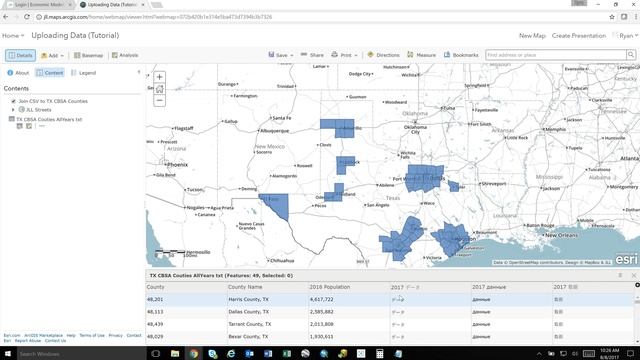Click Create Presentation link

pyautogui.click(x=579, y=36)
